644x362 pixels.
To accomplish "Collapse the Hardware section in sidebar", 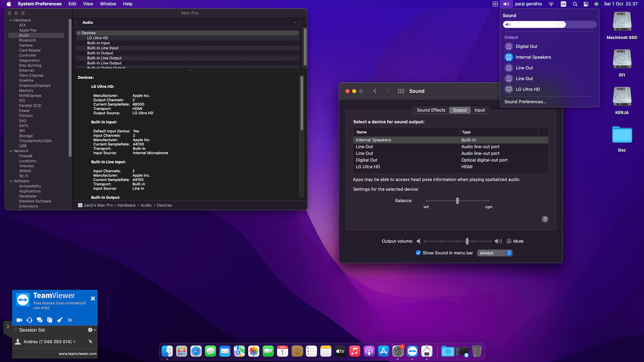I will 11,20.
